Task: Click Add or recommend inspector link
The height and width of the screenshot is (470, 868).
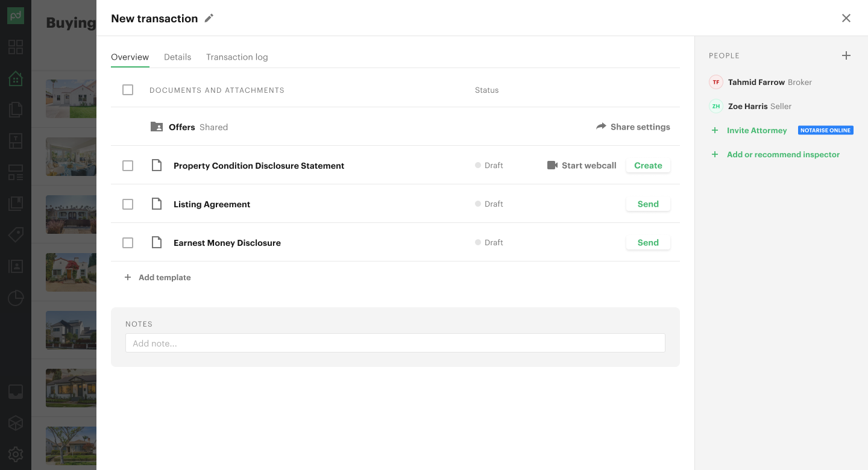Action: (782, 154)
